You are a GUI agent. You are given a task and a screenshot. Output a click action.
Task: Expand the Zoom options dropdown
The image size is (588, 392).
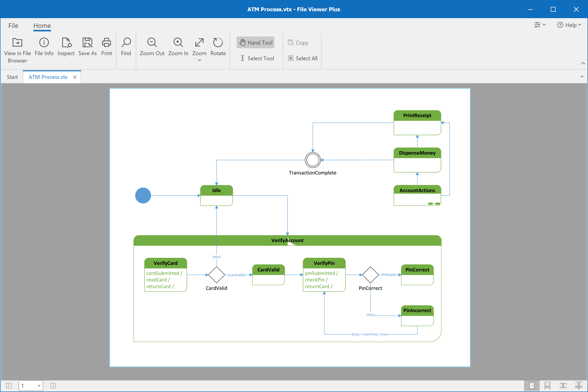pyautogui.click(x=199, y=60)
